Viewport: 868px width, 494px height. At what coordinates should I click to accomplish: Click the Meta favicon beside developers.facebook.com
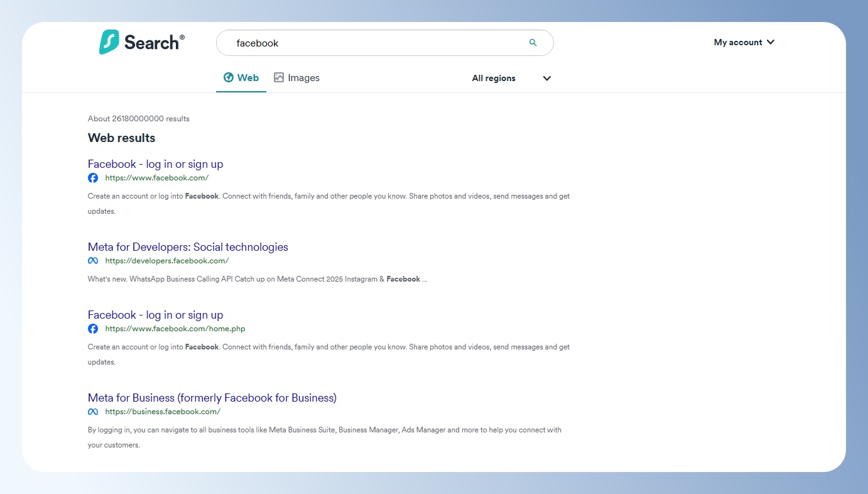pos(93,261)
